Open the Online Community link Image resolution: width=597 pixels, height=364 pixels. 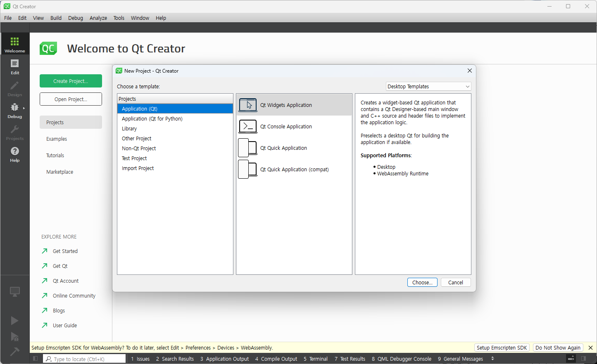click(74, 295)
